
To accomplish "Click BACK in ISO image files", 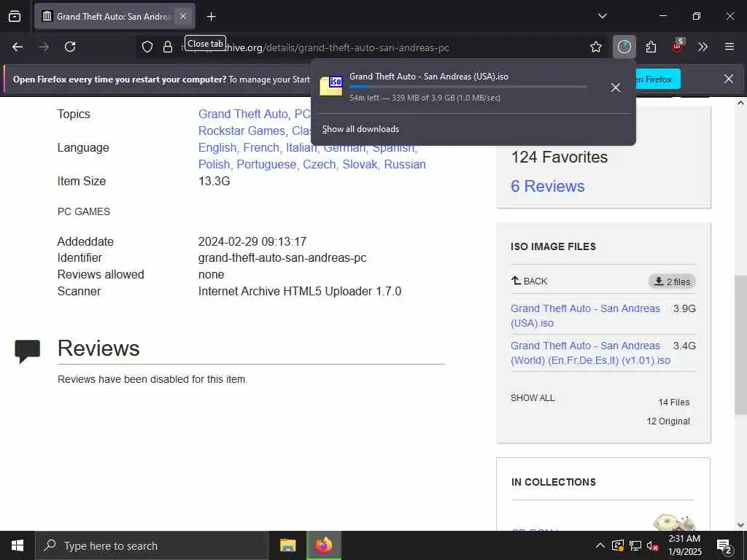I will (529, 281).
